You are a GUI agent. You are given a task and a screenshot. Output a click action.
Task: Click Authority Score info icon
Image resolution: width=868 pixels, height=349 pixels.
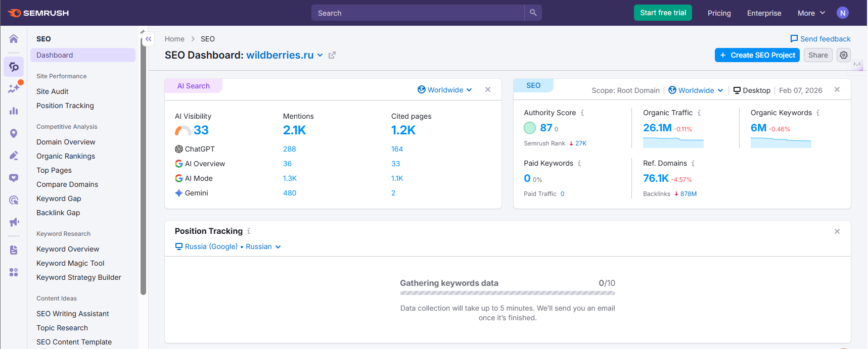point(582,113)
